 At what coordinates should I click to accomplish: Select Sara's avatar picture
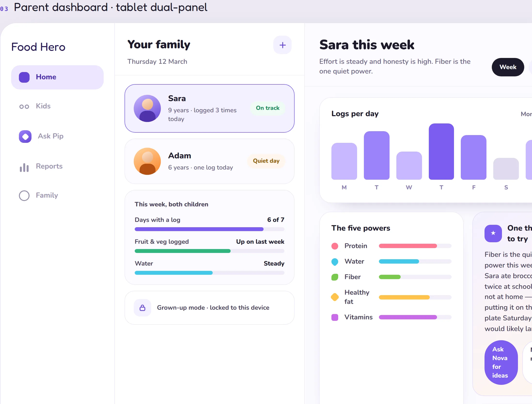(147, 108)
